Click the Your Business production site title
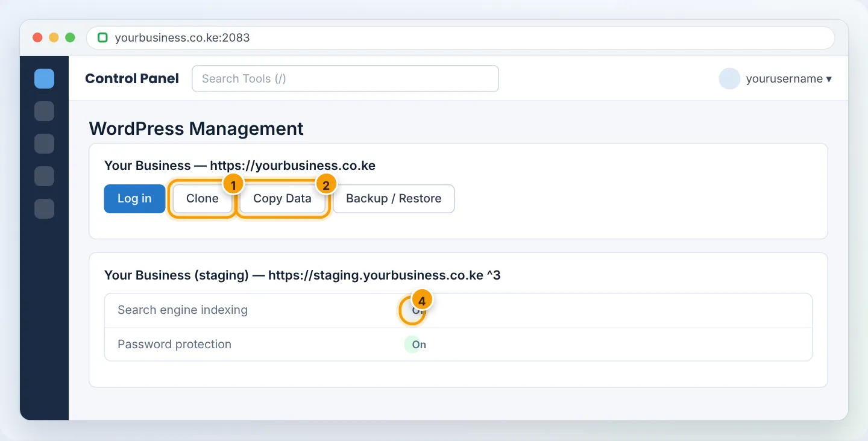868x441 pixels. click(x=240, y=166)
